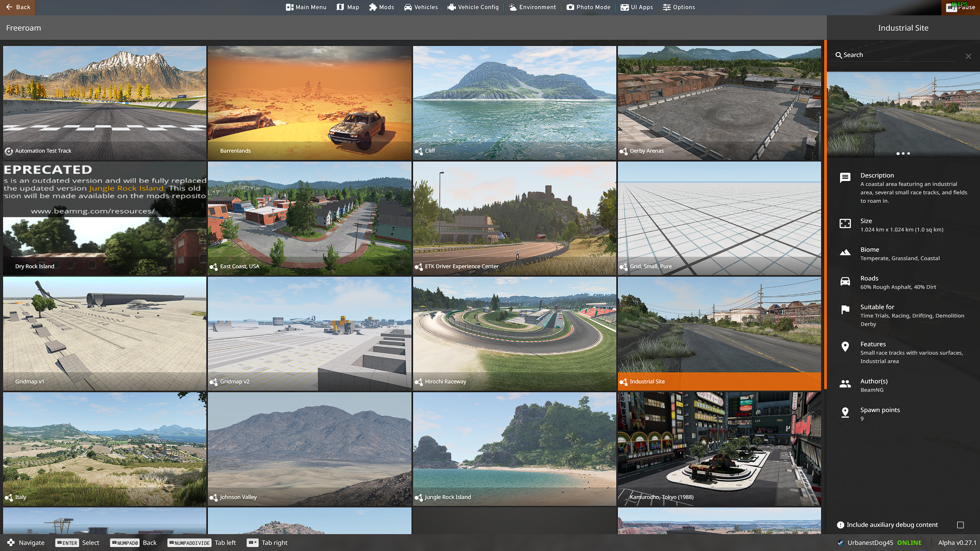Click Derby Arenas spawn points icon

623,152
